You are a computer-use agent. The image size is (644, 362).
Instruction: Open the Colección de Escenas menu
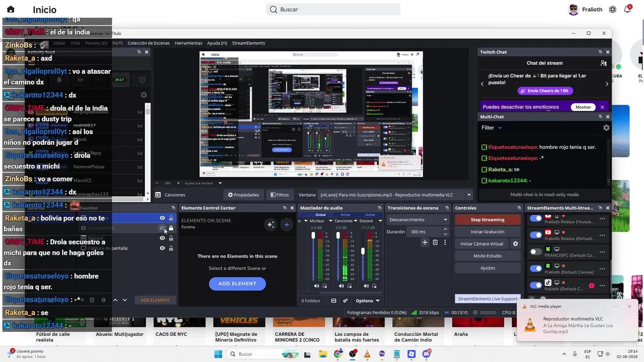pyautogui.click(x=148, y=43)
